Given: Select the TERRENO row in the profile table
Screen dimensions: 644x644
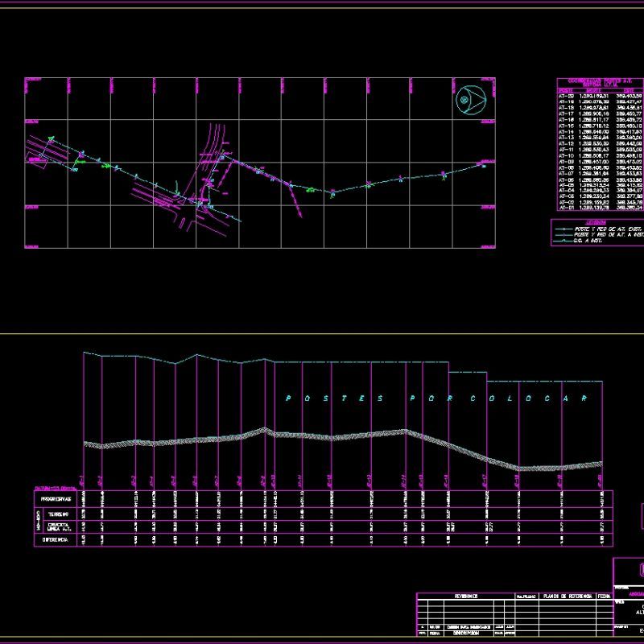Looking at the screenshot, I should coord(56,514).
